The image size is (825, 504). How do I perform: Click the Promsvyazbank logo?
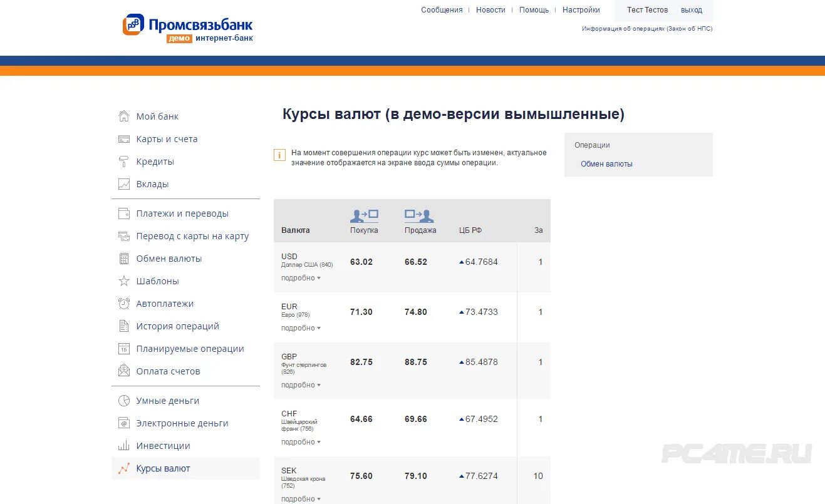pos(187,28)
